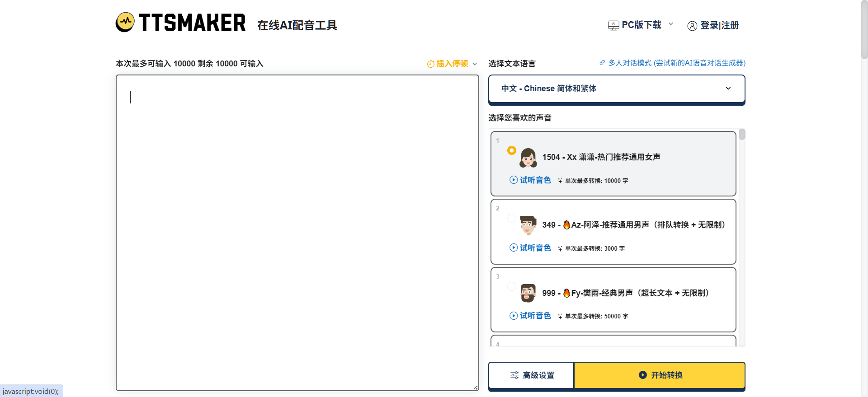Open the 多人对话模式 link
This screenshot has width=868, height=397.
tap(676, 63)
